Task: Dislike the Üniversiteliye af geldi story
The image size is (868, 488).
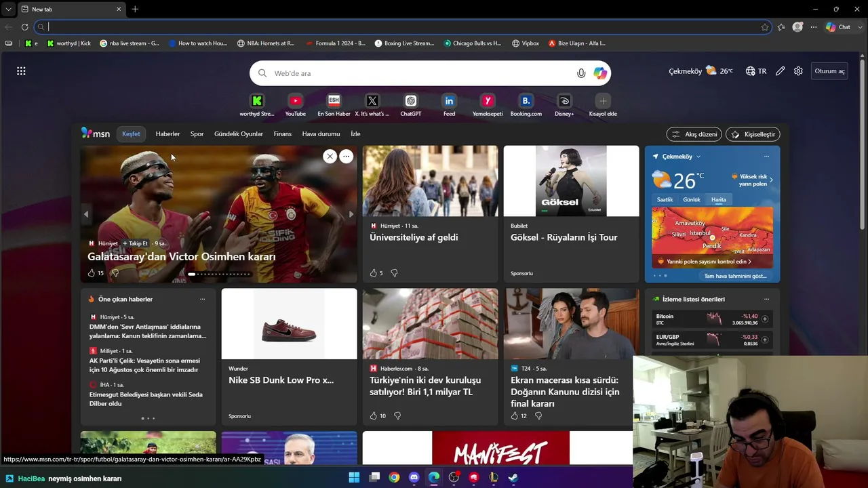Action: pyautogui.click(x=394, y=273)
